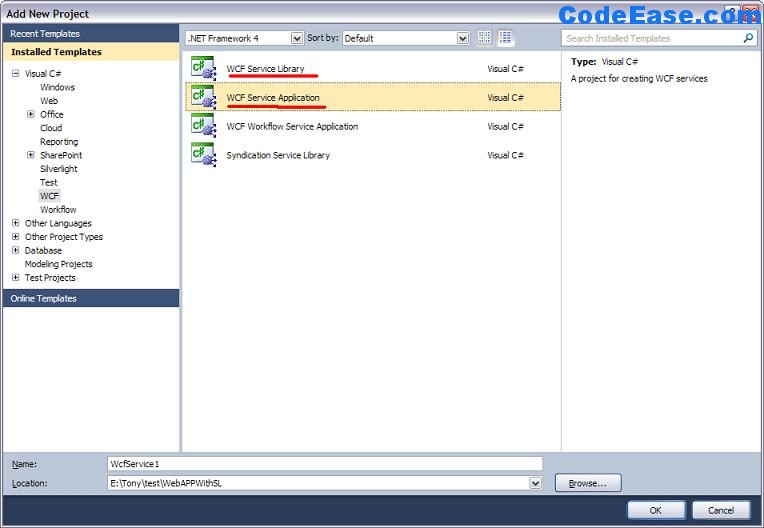Select the Web category
Image resolution: width=764 pixels, height=528 pixels.
(x=49, y=101)
